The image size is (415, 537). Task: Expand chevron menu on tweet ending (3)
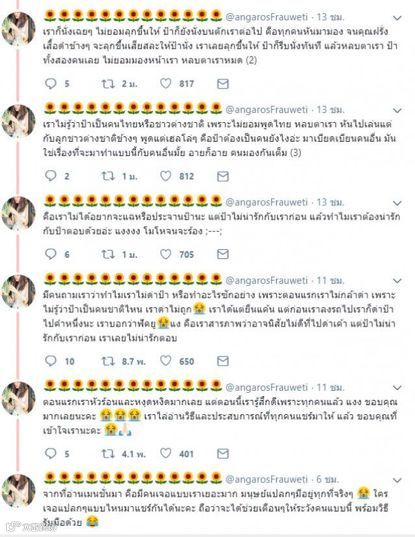tap(397, 110)
